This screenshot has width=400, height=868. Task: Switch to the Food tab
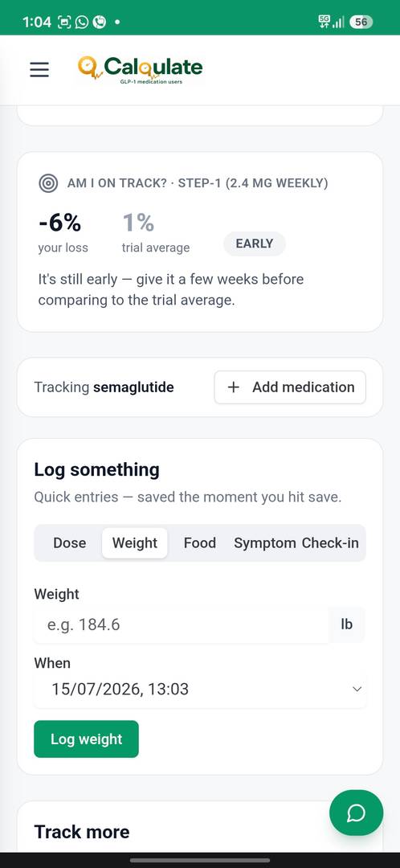pyautogui.click(x=200, y=543)
